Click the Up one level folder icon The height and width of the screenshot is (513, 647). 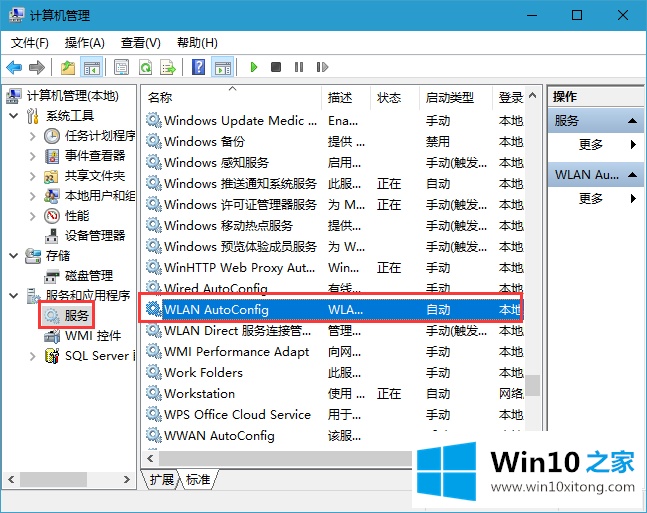click(68, 67)
